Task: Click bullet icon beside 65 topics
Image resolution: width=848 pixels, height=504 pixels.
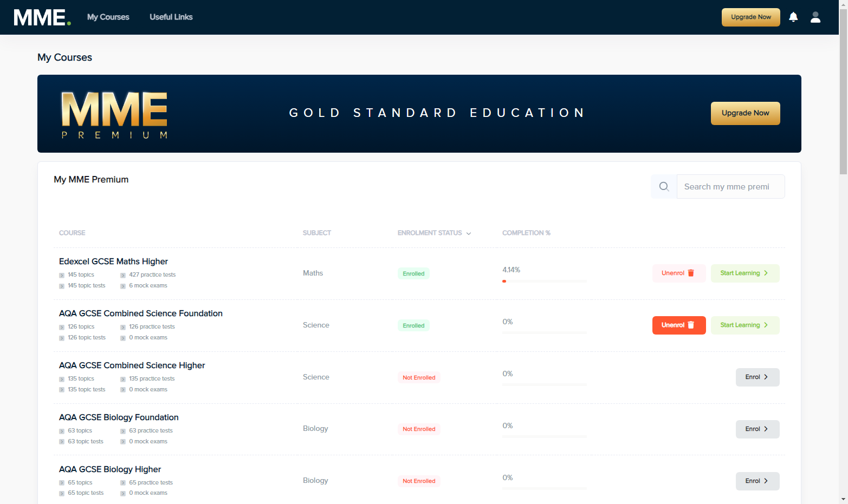Action: [62, 483]
